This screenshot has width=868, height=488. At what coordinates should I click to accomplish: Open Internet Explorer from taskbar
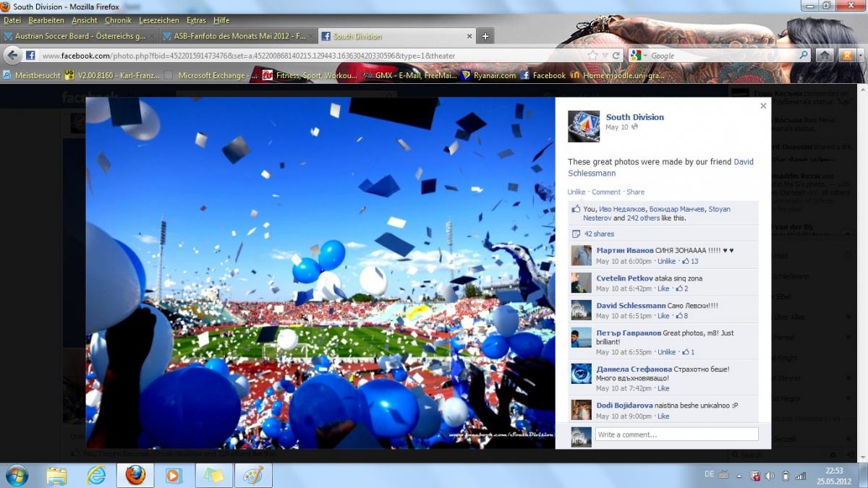95,475
